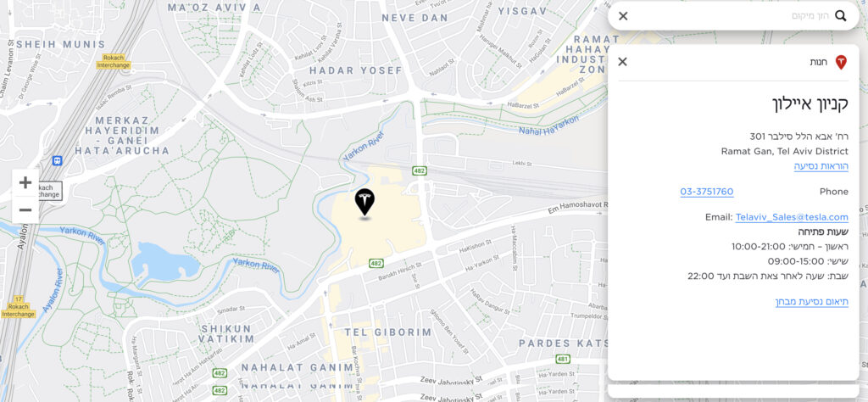The height and width of the screenshot is (402, 868).
Task: Clear the search field with X icon
Action: [623, 16]
